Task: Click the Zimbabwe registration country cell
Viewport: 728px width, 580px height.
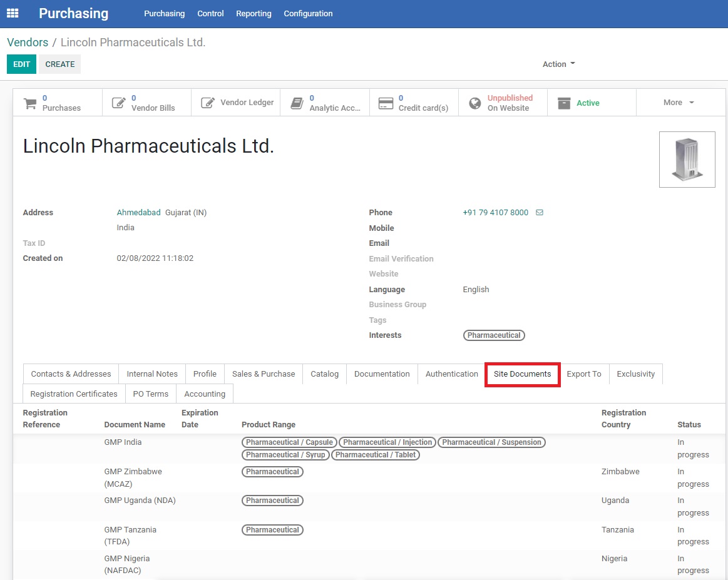Action: coord(620,471)
